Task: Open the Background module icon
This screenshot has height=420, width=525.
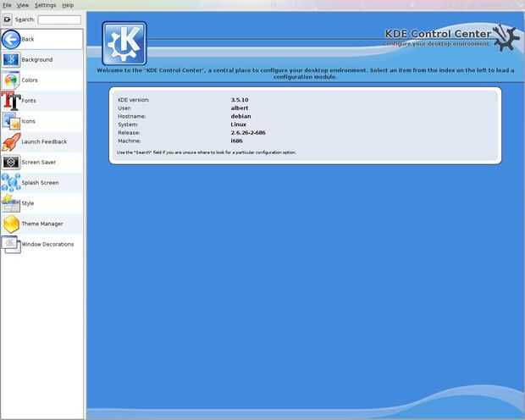Action: click(11, 60)
